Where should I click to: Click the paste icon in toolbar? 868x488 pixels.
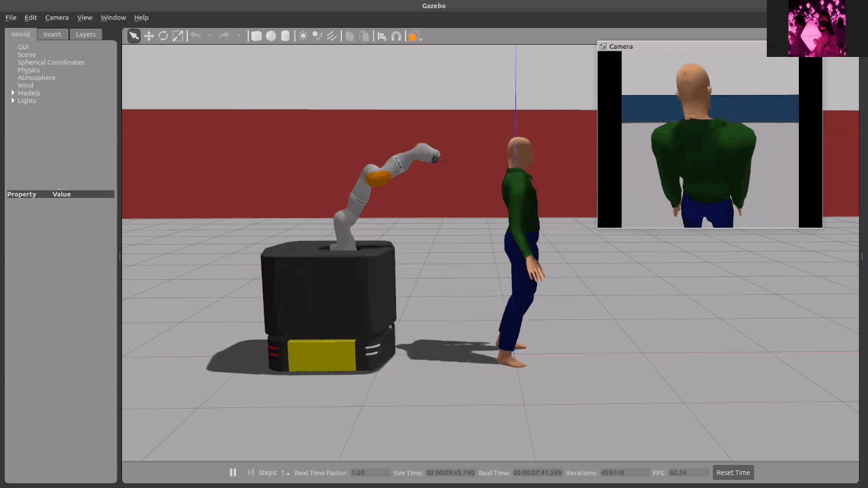(364, 36)
